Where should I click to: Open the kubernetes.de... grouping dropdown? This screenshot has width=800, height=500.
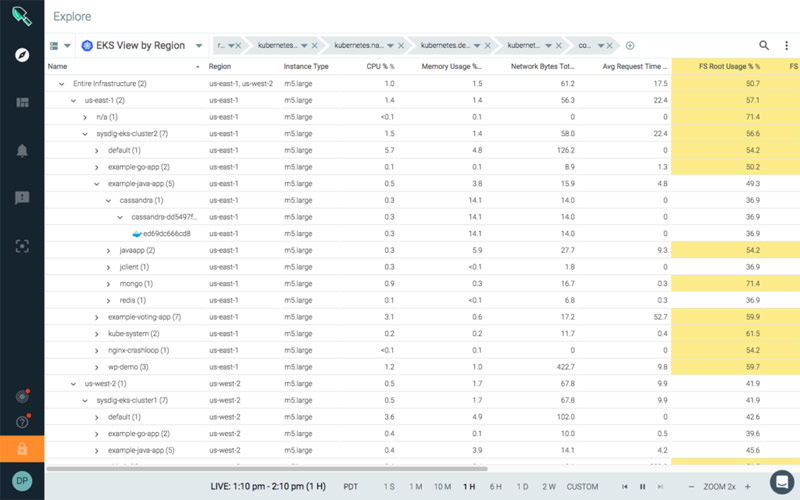tap(477, 45)
